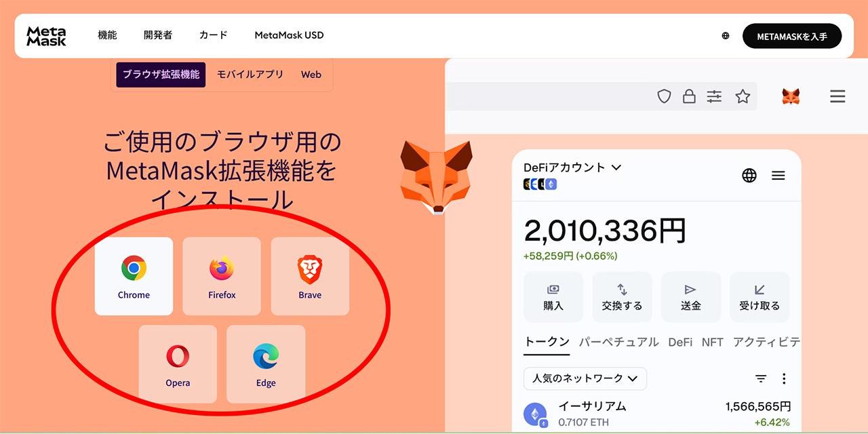
Task: Click the MetaMask fox extension icon
Action: pos(791,96)
